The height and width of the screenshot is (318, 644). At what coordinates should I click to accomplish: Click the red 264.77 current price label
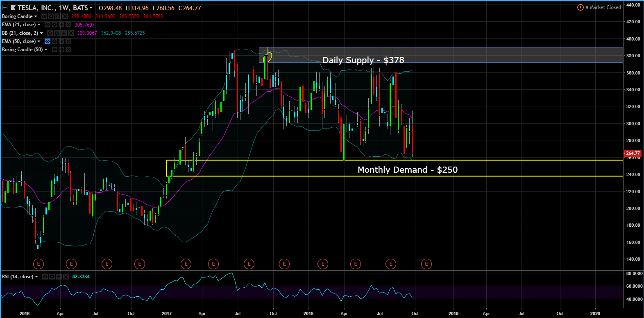[x=632, y=153]
